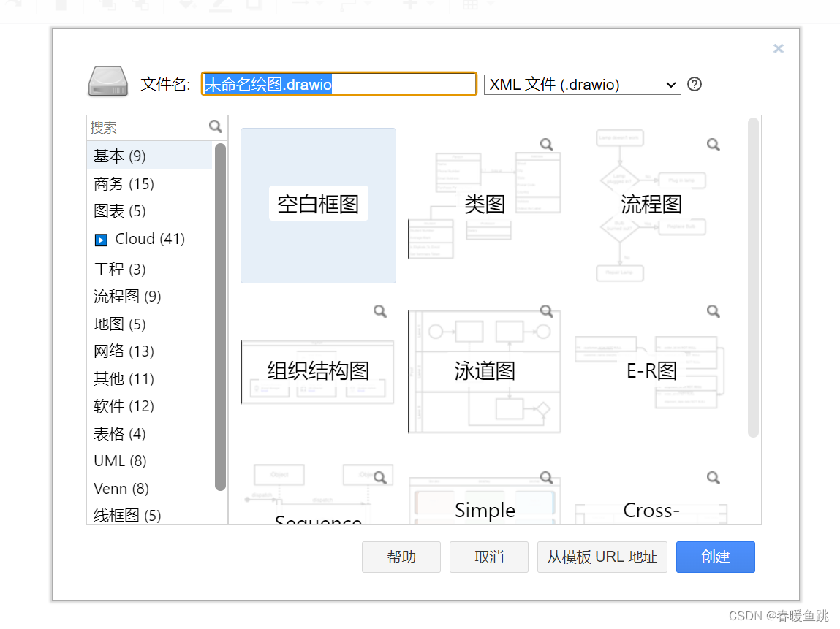Preview the 流程图 template via its magnifier icon
This screenshot has height=629, width=840.
[713, 144]
